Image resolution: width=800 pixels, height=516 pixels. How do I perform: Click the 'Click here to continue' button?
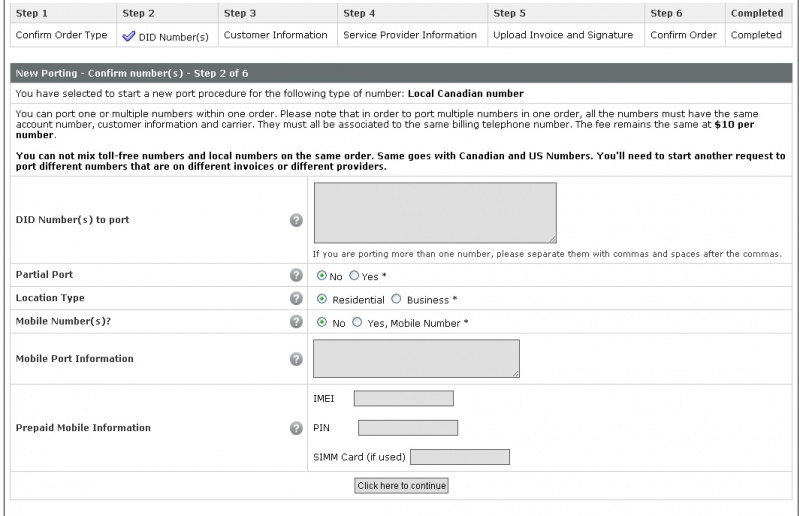402,485
